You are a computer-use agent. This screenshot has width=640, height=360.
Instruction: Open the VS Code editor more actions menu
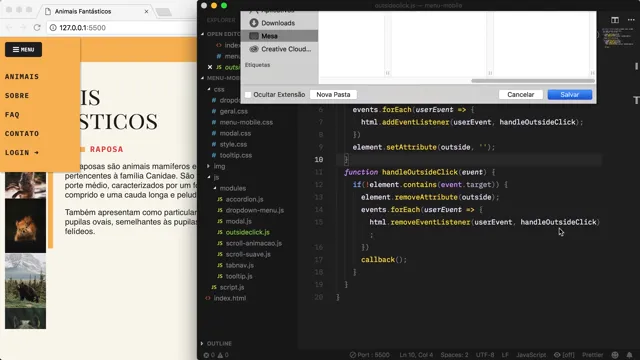click(x=631, y=20)
